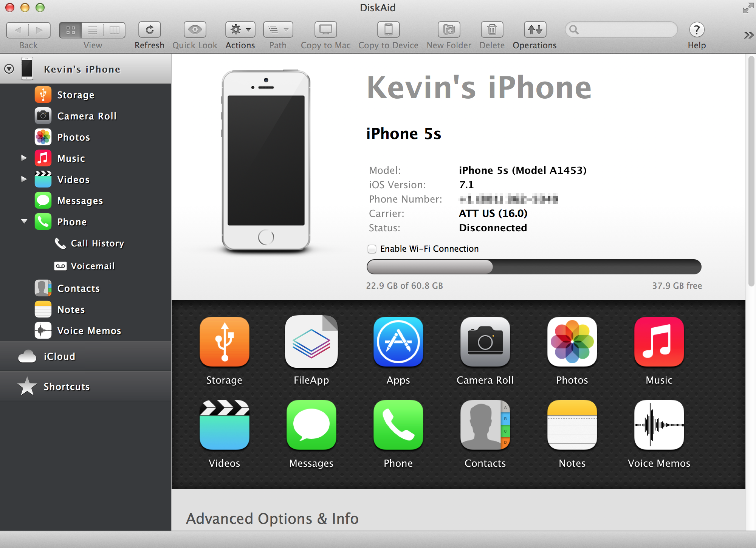Image resolution: width=756 pixels, height=548 pixels.
Task: Collapse the Kevin's iPhone device disclosure arrow
Action: 9,69
